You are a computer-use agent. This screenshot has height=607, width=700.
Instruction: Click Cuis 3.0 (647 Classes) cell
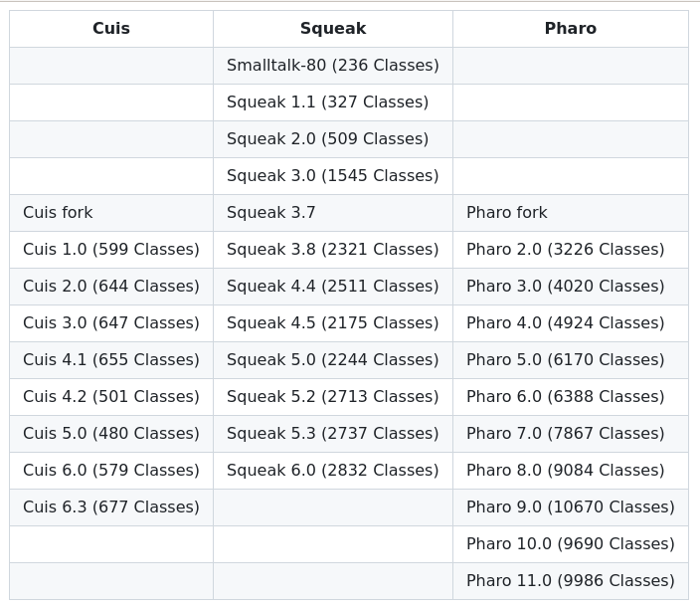(111, 323)
